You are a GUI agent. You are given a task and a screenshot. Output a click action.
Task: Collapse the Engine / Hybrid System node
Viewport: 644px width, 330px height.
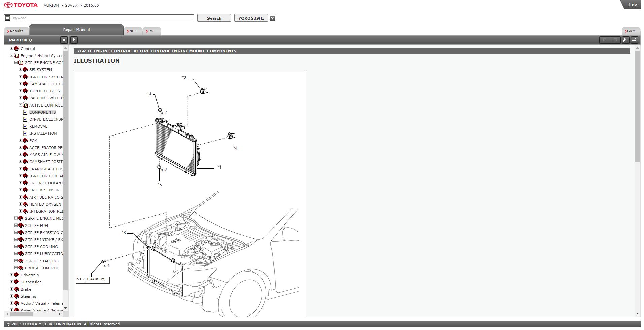coord(11,55)
